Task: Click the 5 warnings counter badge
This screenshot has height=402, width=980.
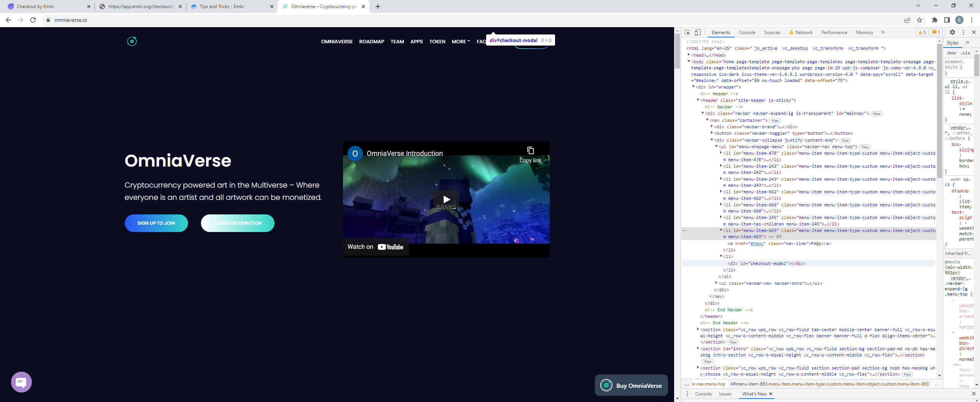Action: 923,33
